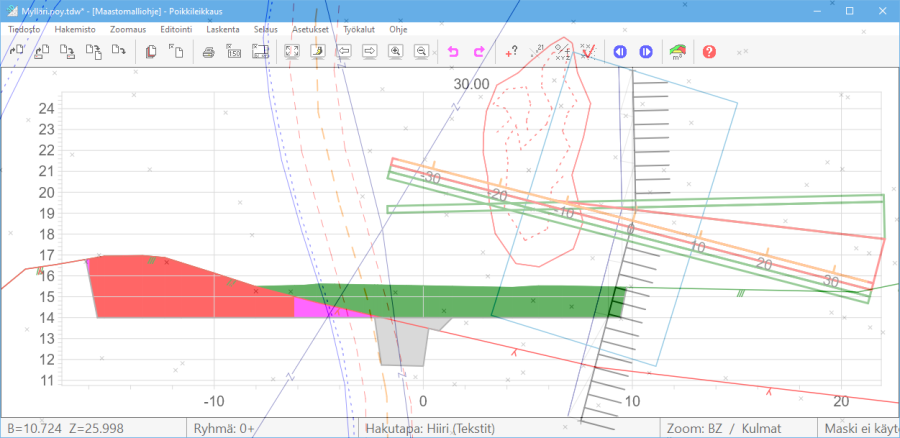Click the magenta undo arrow icon
This screenshot has width=900, height=438.
click(452, 51)
